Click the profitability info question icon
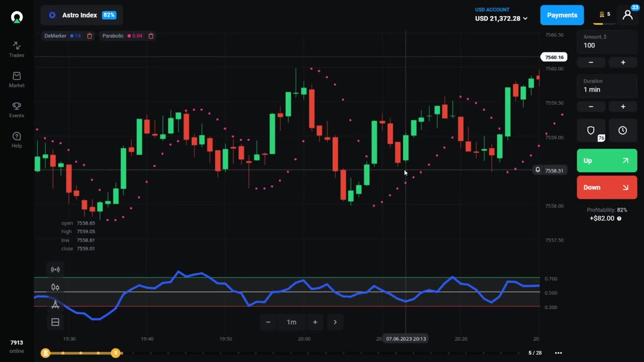 pos(619,219)
